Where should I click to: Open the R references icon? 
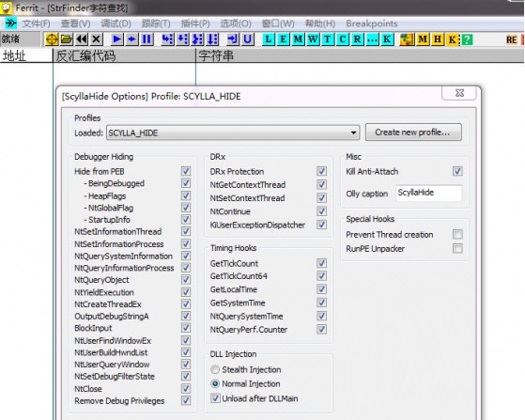coord(357,39)
